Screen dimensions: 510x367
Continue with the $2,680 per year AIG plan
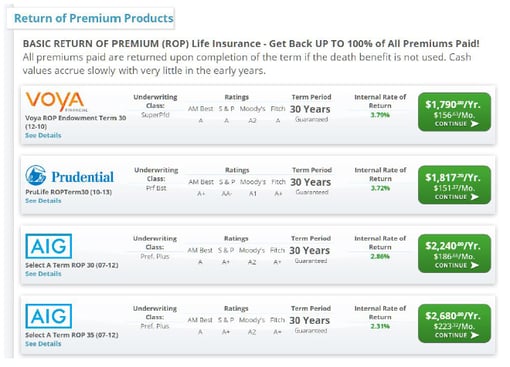pos(454,324)
